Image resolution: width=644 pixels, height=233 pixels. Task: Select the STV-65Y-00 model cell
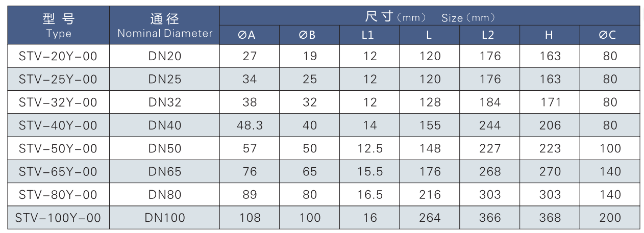(59, 172)
